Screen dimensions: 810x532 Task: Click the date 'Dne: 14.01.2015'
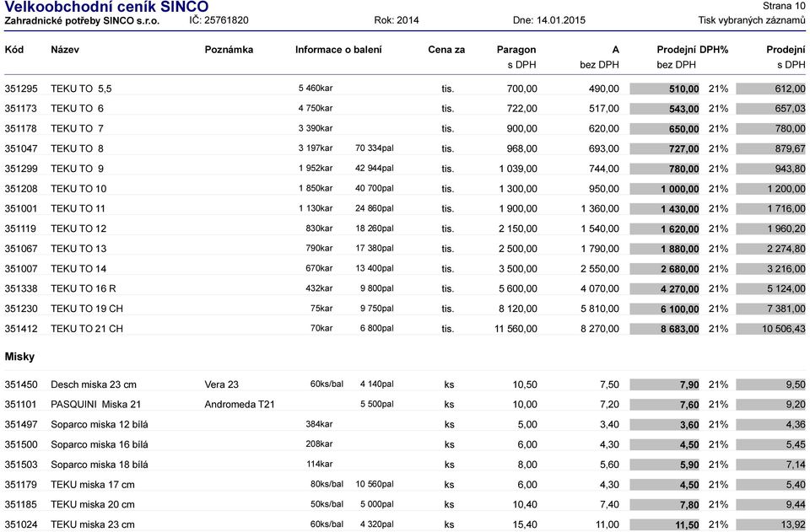click(549, 20)
